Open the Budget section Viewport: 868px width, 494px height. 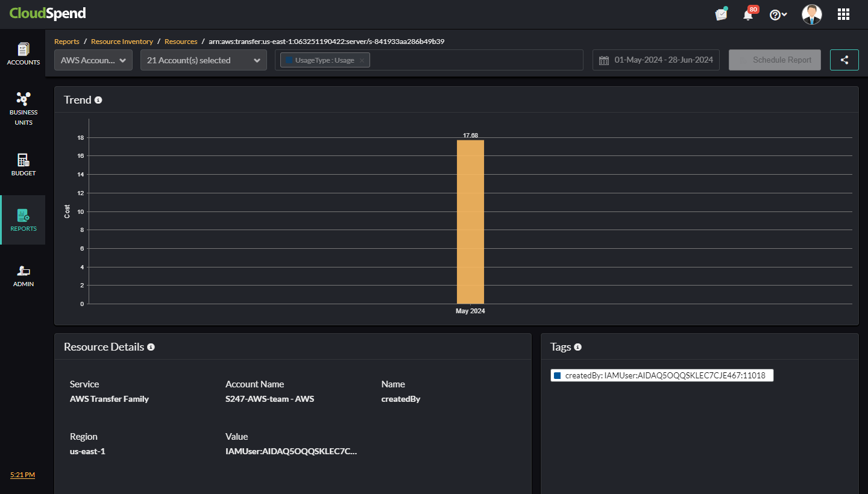23,164
